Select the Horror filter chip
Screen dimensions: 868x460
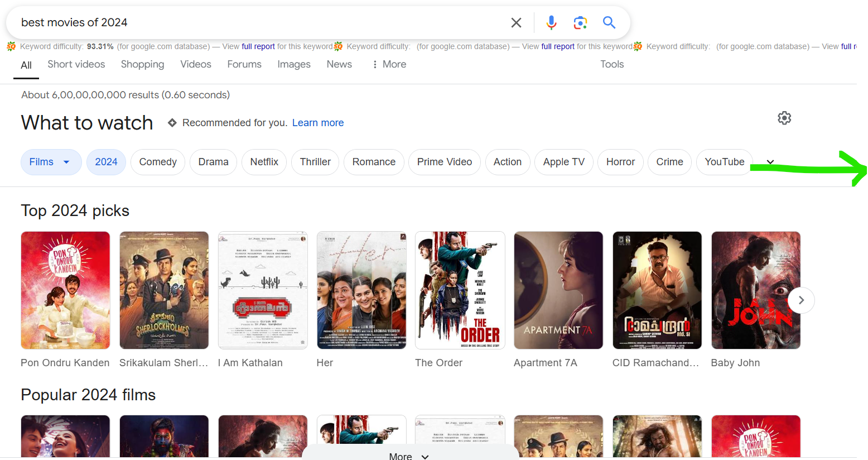coord(620,162)
